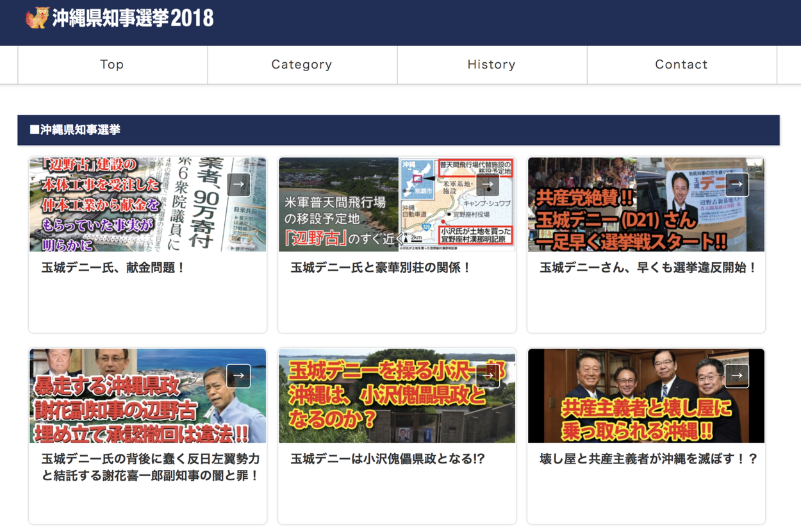This screenshot has height=532, width=801.
Task: Click arrow icon on 豪華別荘 article thumbnail
Action: (488, 185)
